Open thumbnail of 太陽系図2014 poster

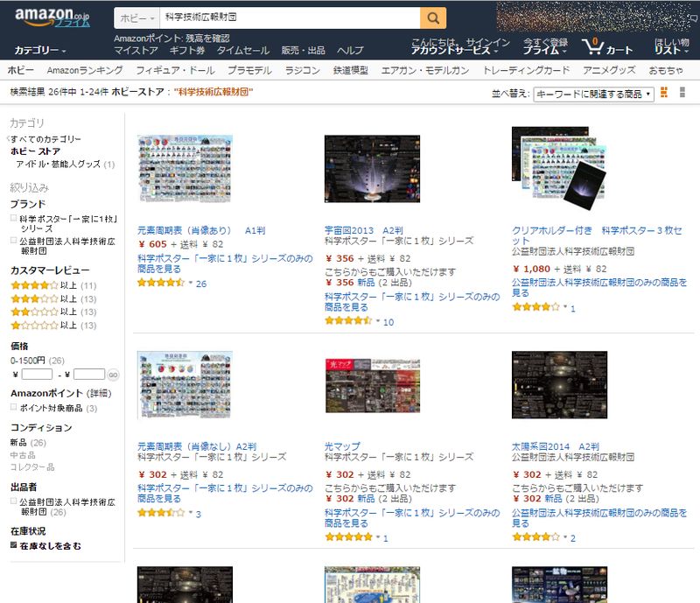(x=559, y=385)
